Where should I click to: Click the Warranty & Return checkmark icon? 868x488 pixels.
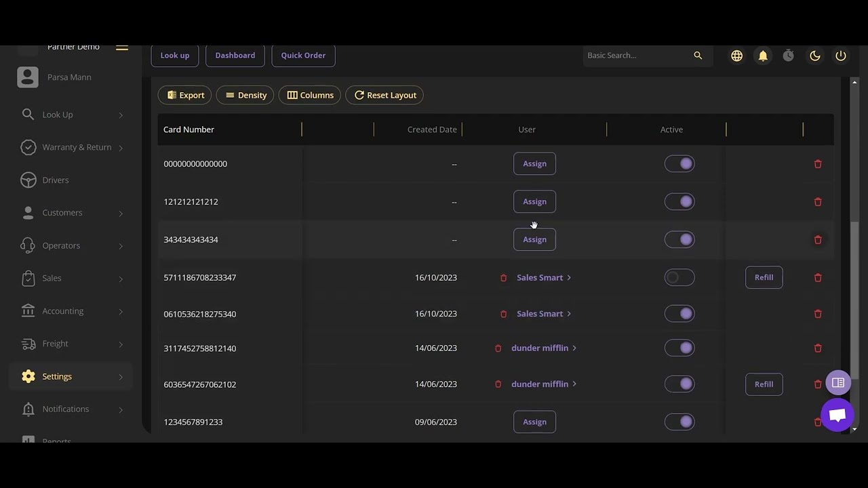[x=28, y=147]
